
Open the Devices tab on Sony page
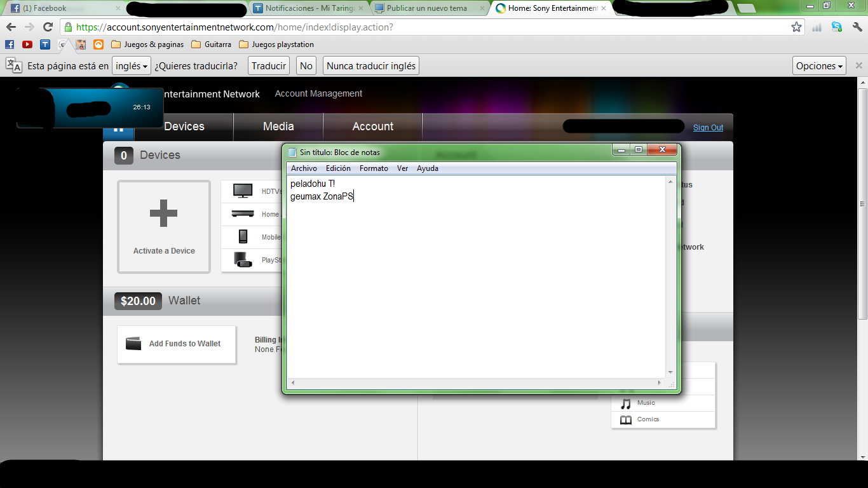click(x=184, y=126)
